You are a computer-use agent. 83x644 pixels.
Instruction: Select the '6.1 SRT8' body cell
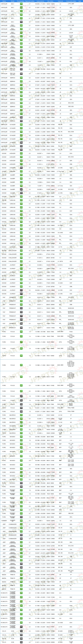pyautogui.click(x=60, y=261)
